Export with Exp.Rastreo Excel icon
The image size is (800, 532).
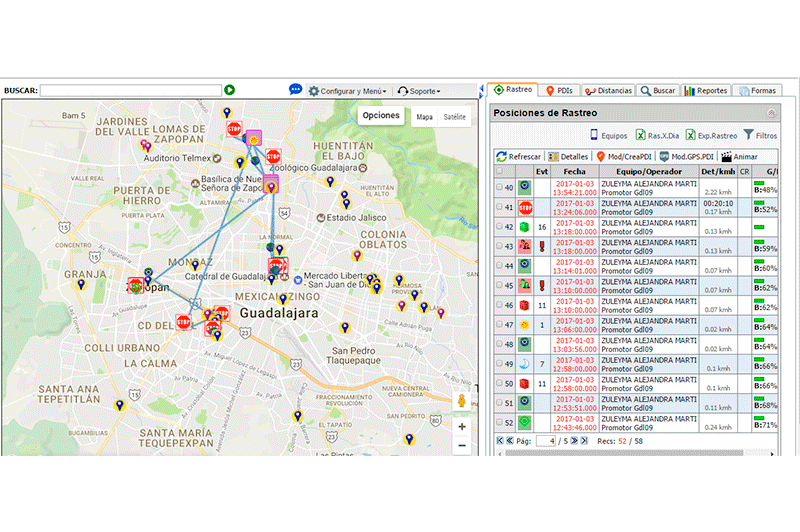tap(691, 135)
